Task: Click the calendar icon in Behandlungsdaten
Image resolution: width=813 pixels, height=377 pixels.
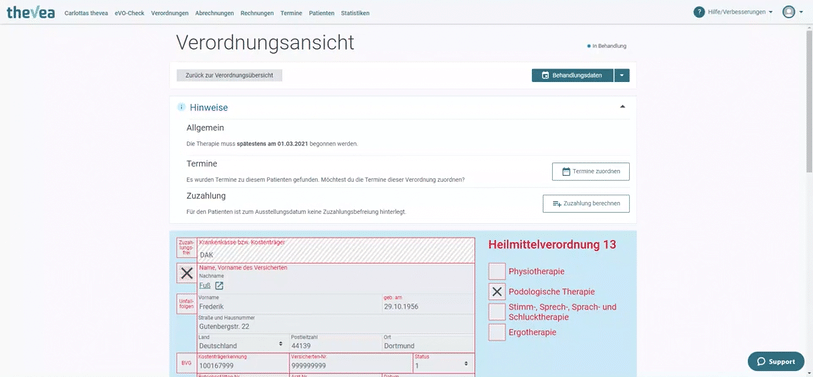Action: point(545,76)
